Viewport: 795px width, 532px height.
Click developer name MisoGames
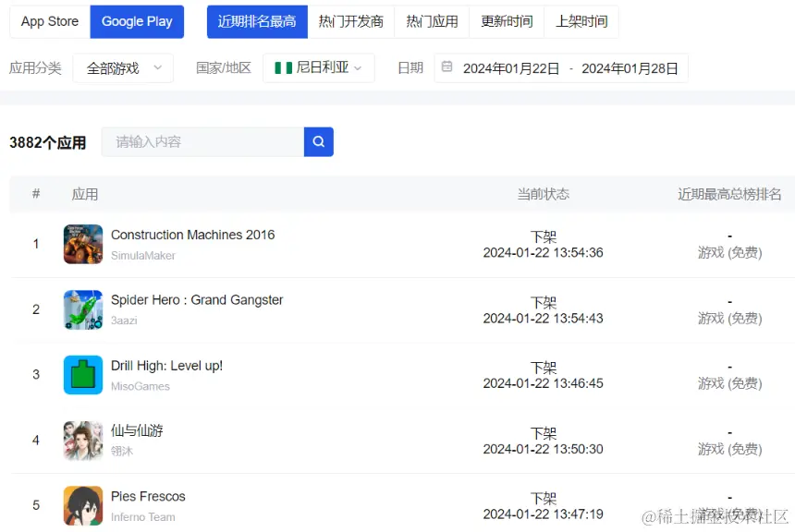coord(141,387)
